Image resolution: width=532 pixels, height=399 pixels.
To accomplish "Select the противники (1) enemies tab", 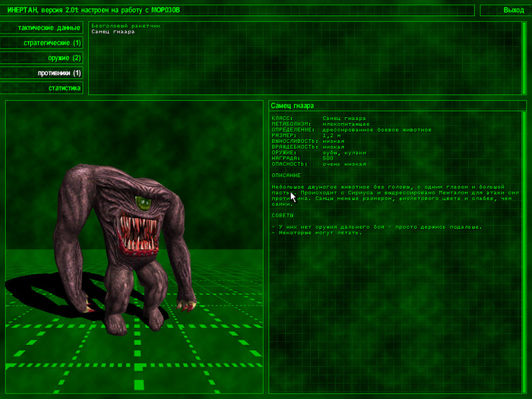I will [x=43, y=73].
